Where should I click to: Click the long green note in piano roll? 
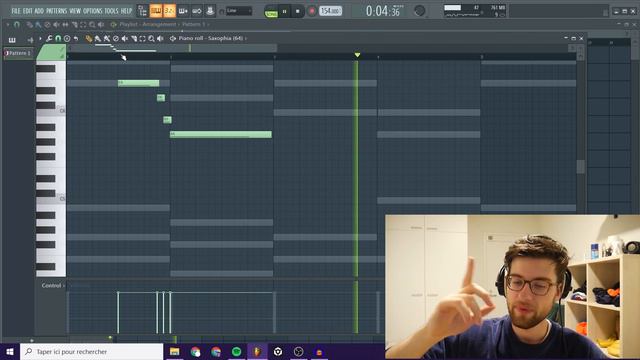[221, 134]
